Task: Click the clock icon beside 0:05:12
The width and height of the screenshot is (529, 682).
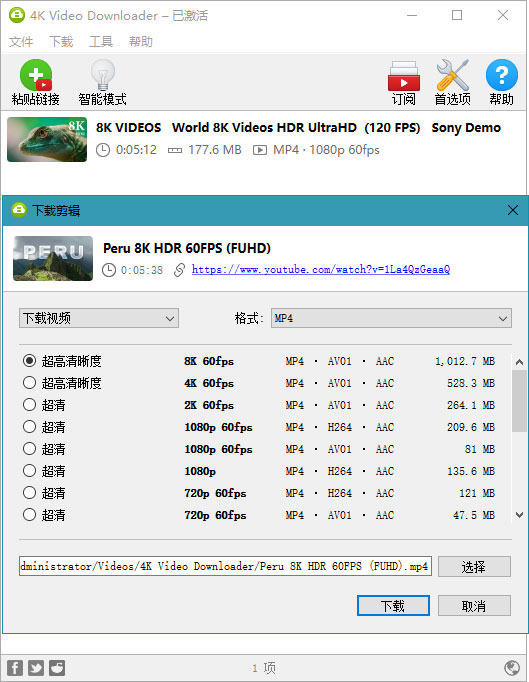Action: click(x=103, y=150)
